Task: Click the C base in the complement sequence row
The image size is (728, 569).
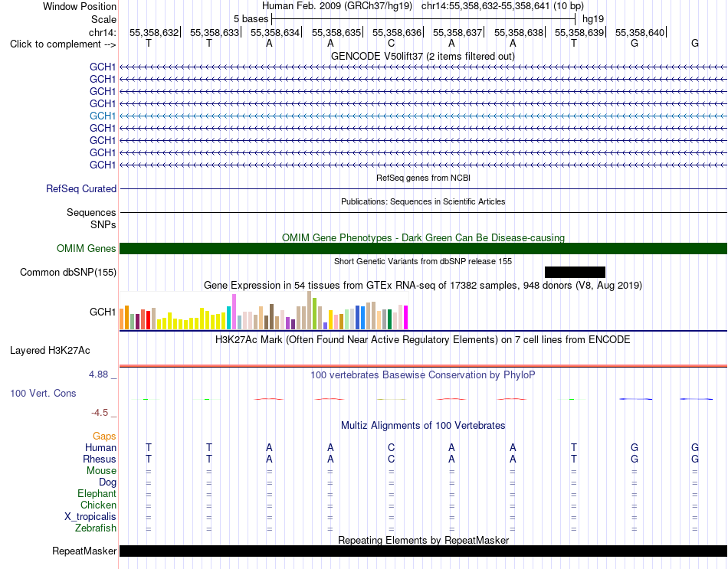Action: (x=391, y=44)
